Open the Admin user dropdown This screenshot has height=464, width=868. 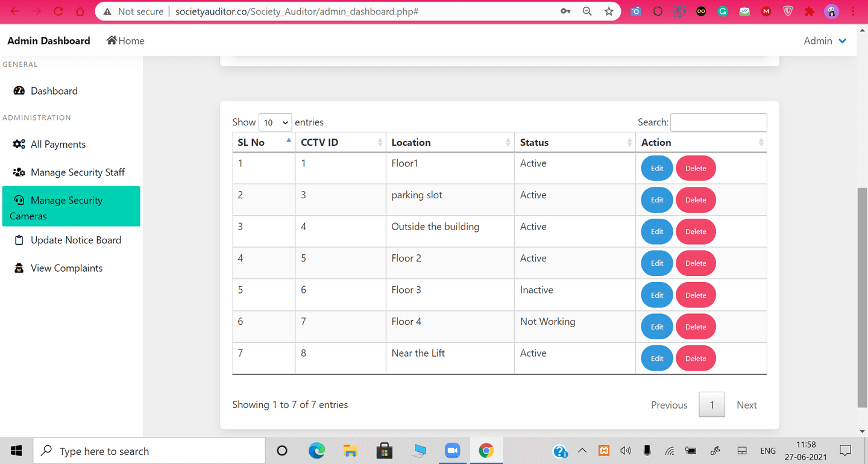tap(825, 41)
